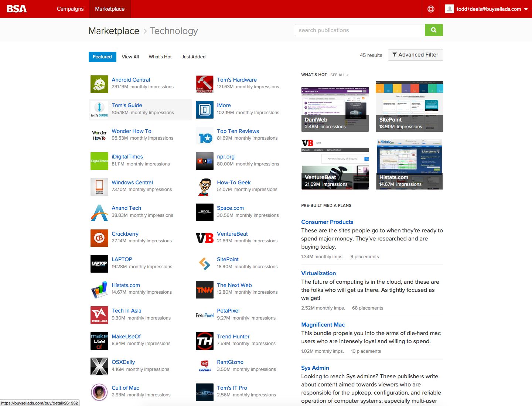Image resolution: width=532 pixels, height=406 pixels.
Task: Click the npr logo icon
Action: pyautogui.click(x=205, y=161)
